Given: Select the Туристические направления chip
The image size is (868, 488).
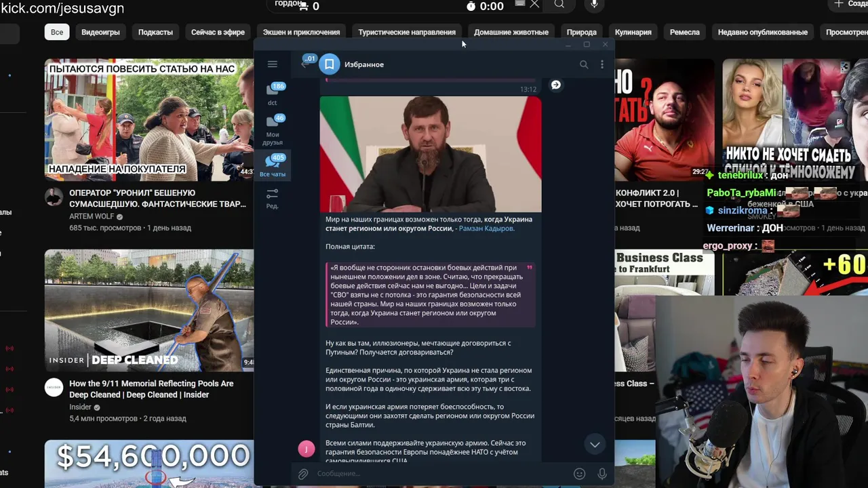Looking at the screenshot, I should [407, 32].
